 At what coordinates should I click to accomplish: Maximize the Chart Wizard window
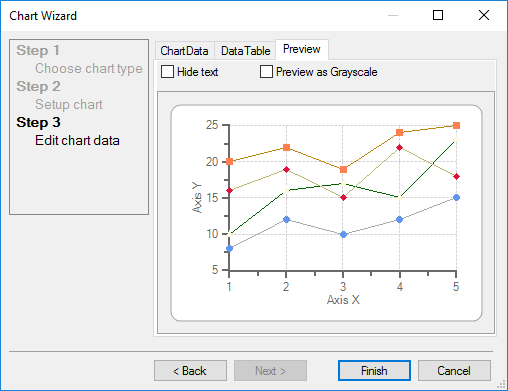click(438, 15)
